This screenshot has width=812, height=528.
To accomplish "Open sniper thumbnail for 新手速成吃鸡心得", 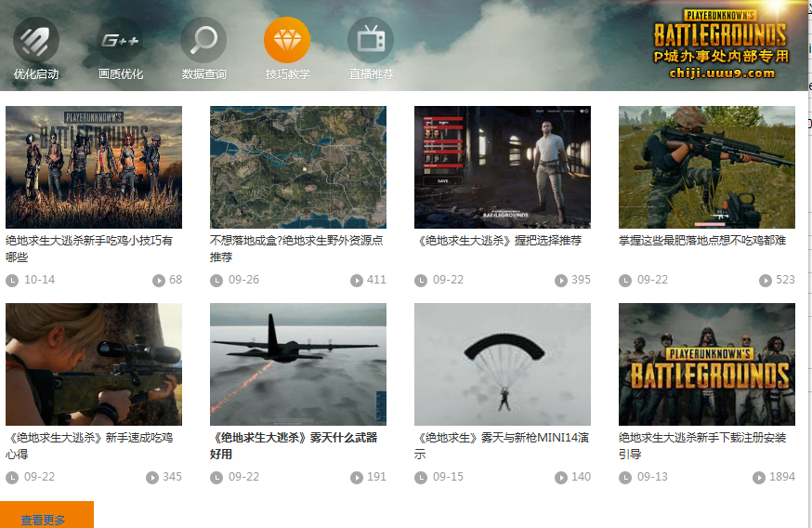I will [x=94, y=364].
